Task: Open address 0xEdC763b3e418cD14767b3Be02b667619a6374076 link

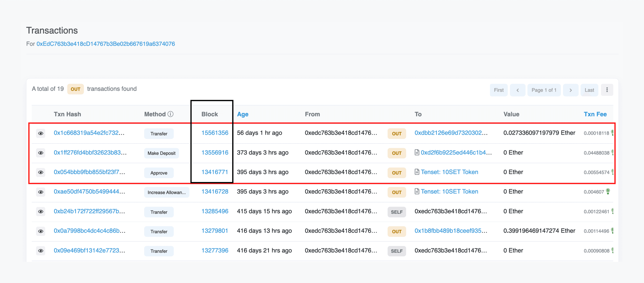Action: click(x=105, y=44)
